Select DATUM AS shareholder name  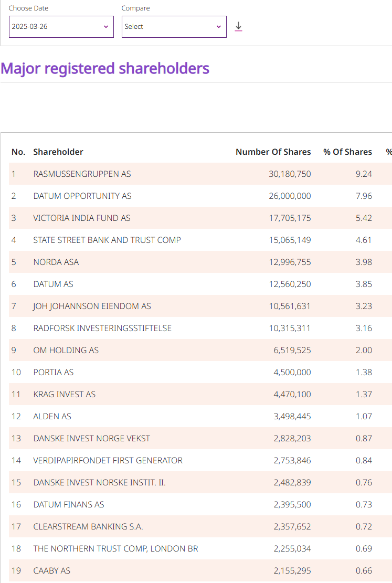coord(53,284)
